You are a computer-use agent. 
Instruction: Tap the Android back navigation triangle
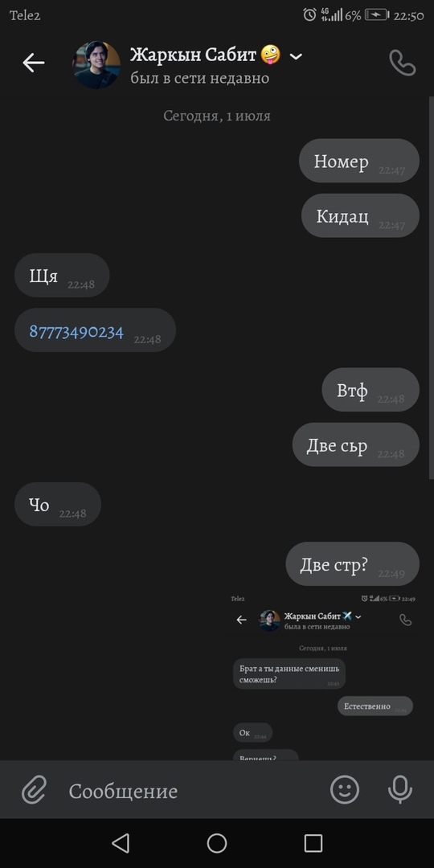click(x=121, y=843)
